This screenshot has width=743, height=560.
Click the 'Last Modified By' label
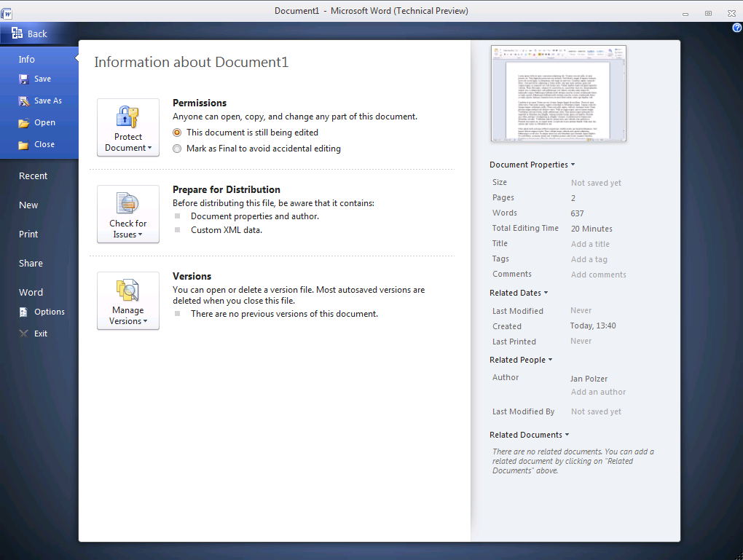click(x=523, y=411)
